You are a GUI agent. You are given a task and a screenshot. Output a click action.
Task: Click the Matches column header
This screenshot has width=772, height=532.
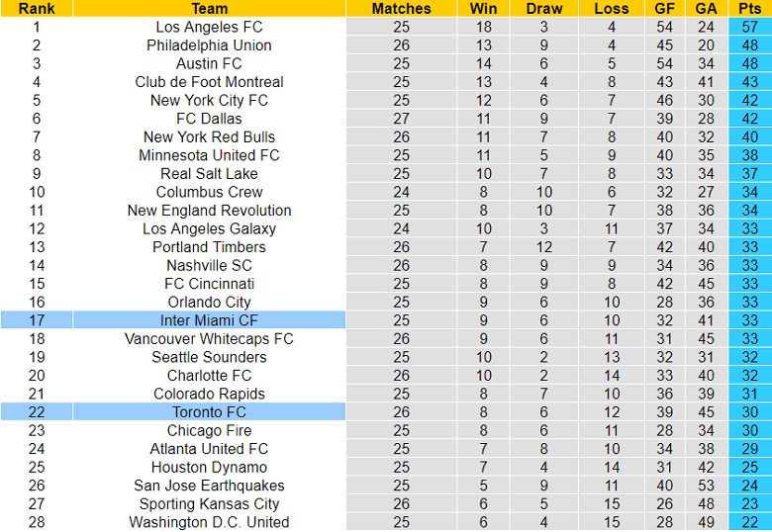(401, 8)
